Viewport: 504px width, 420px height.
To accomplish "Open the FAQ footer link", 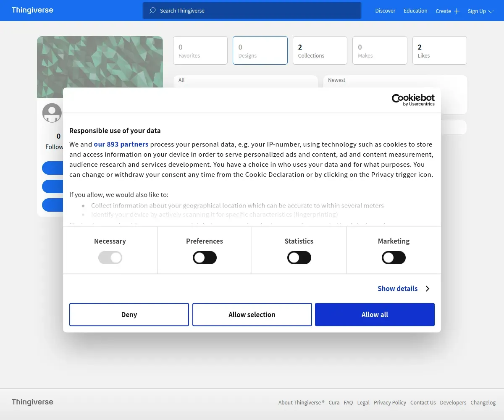I will point(348,402).
